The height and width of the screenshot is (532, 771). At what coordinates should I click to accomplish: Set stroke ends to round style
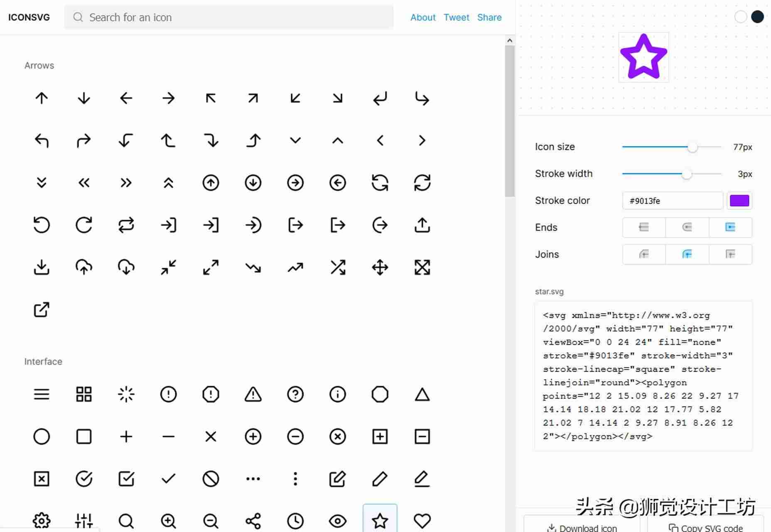coord(687,227)
